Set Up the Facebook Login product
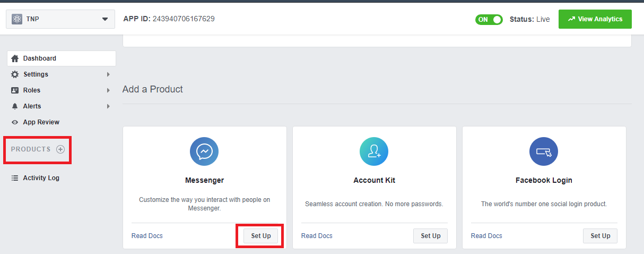644x254 pixels. 601,236
